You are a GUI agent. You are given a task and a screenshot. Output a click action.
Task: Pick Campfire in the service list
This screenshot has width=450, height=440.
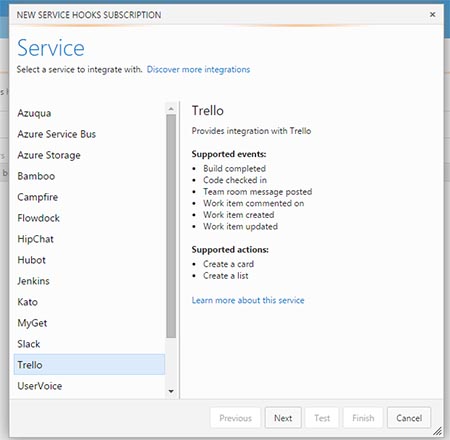(x=89, y=197)
